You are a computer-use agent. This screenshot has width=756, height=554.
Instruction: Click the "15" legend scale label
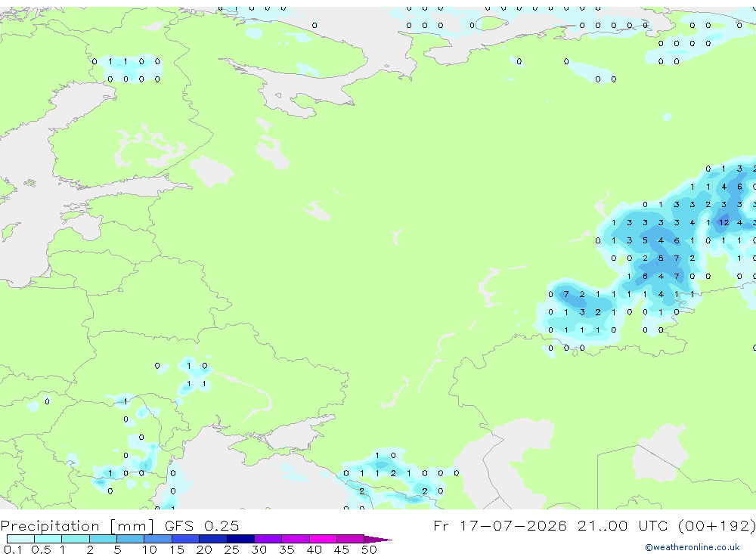177,549
